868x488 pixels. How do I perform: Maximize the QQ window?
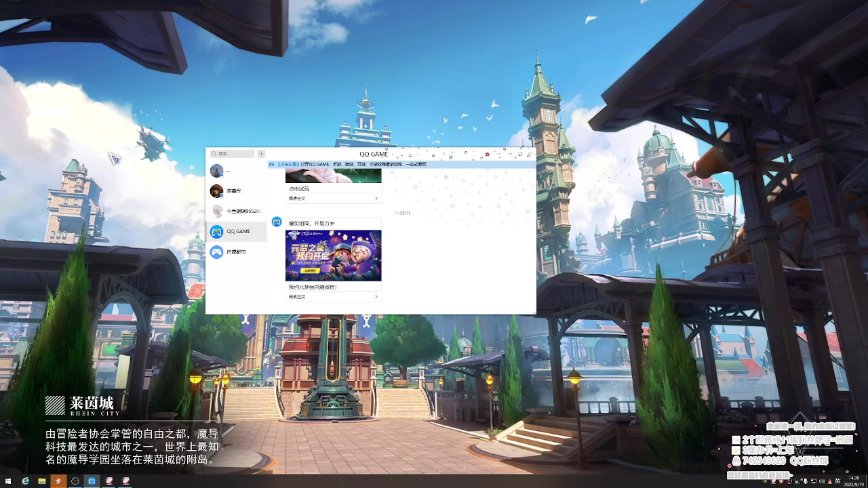520,154
